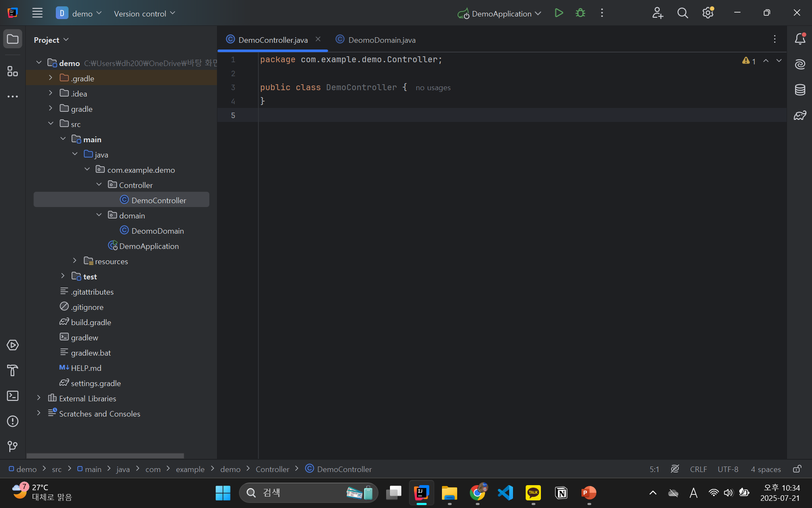812x508 pixels.
Task: Run DemoApplication with the green play icon
Action: [559, 13]
